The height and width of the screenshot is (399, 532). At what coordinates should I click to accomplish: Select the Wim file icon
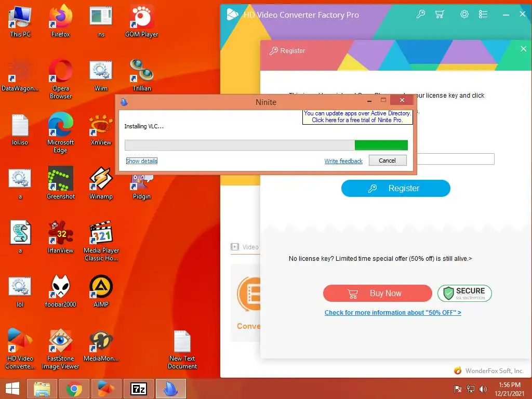pos(101,76)
